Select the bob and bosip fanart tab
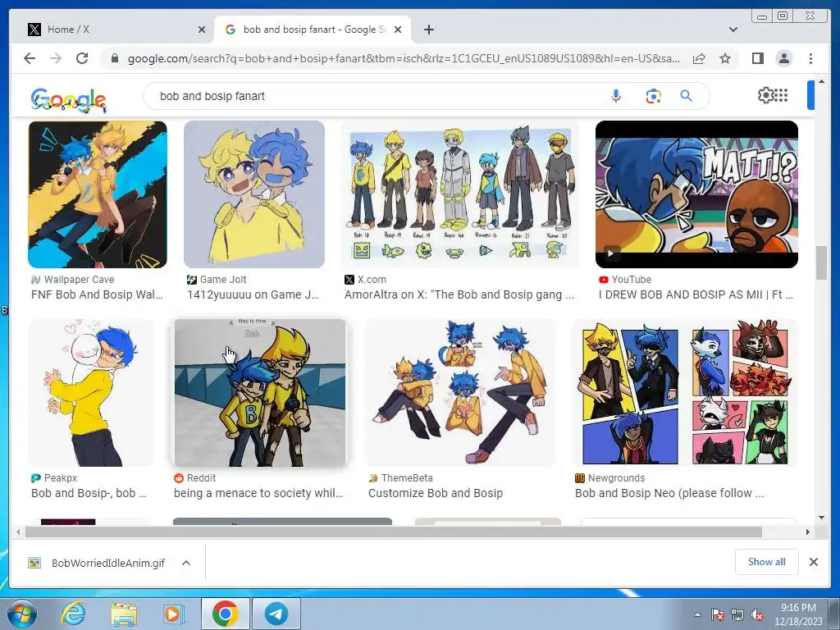Screen dimensions: 840x630 313,30
